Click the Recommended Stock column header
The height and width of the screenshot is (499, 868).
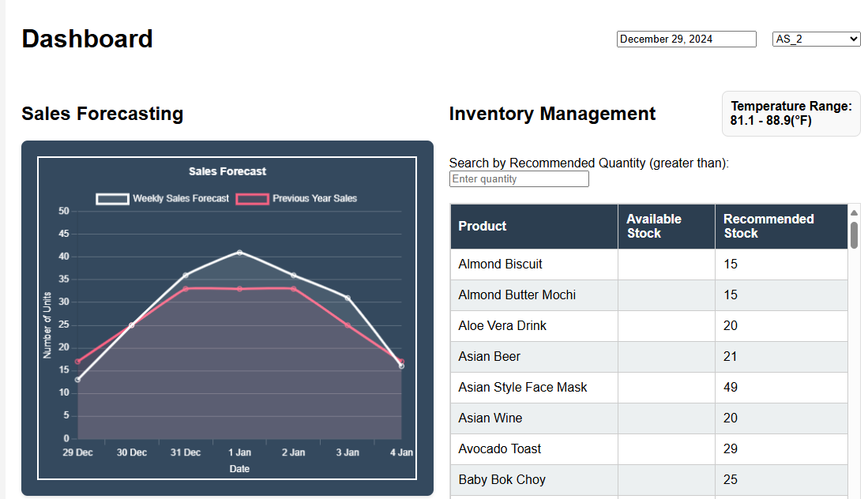pyautogui.click(x=768, y=227)
